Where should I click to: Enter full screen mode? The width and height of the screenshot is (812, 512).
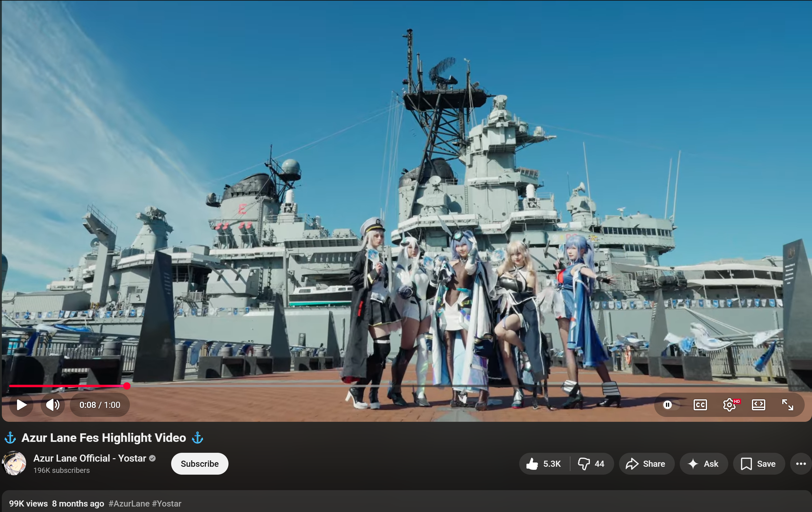(787, 405)
